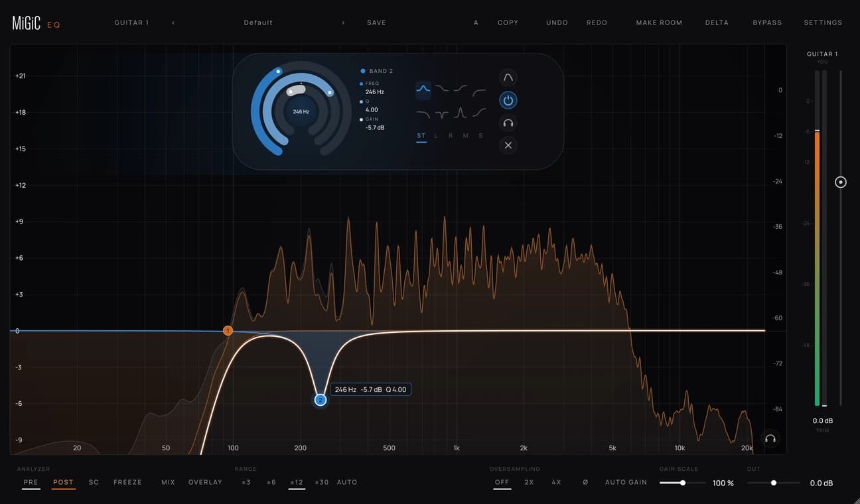The height and width of the screenshot is (504, 860).
Task: Click the GAIN value -5.7 dB in Band 2 panel
Action: [375, 127]
